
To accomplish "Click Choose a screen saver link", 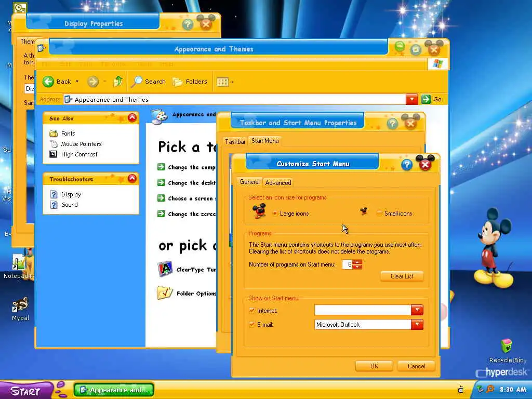I will coord(192,198).
